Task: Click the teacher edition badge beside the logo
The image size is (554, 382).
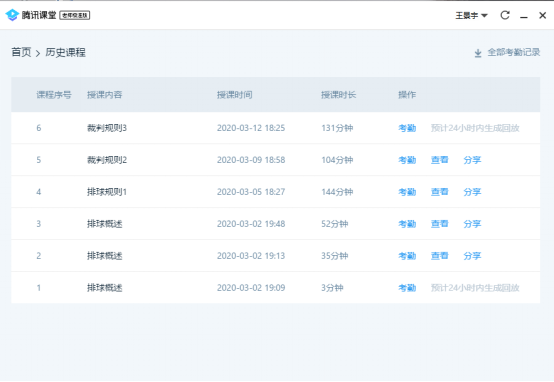Action: point(75,15)
